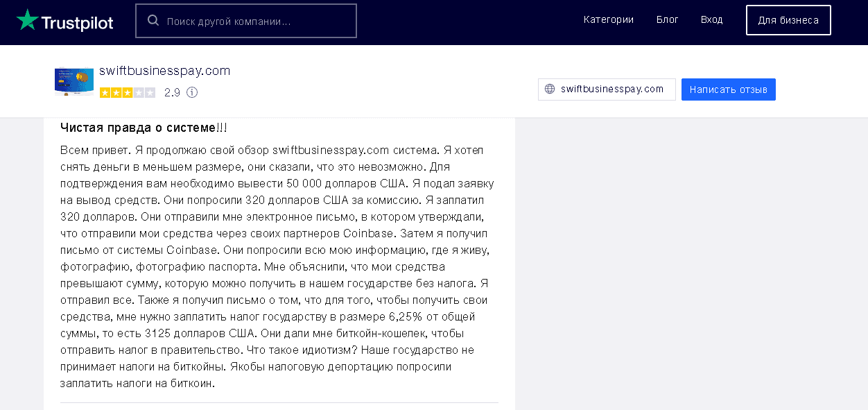Image resolution: width=868 pixels, height=410 pixels.
Task: Open the info icon beside 2.9 score
Action: tap(192, 92)
